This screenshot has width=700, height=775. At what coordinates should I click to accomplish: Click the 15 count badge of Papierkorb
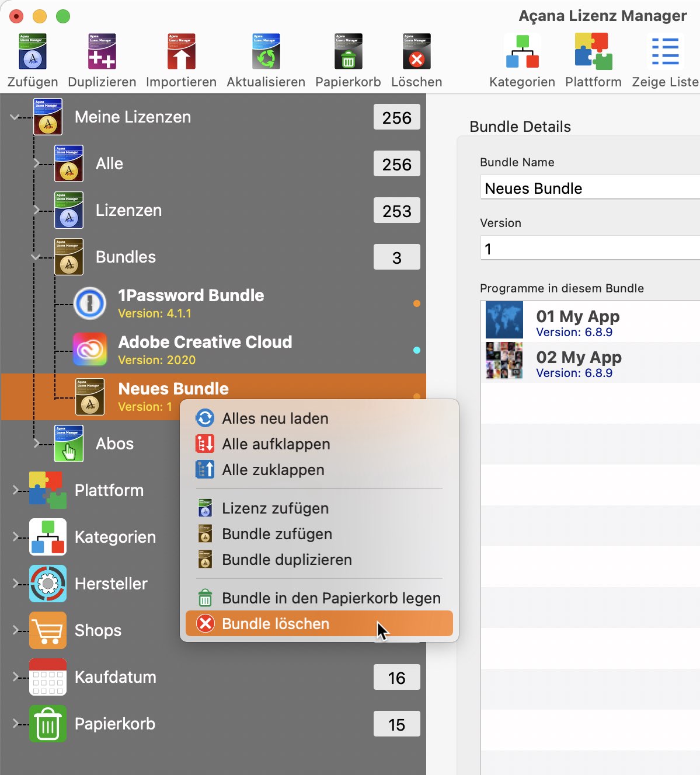pyautogui.click(x=397, y=724)
